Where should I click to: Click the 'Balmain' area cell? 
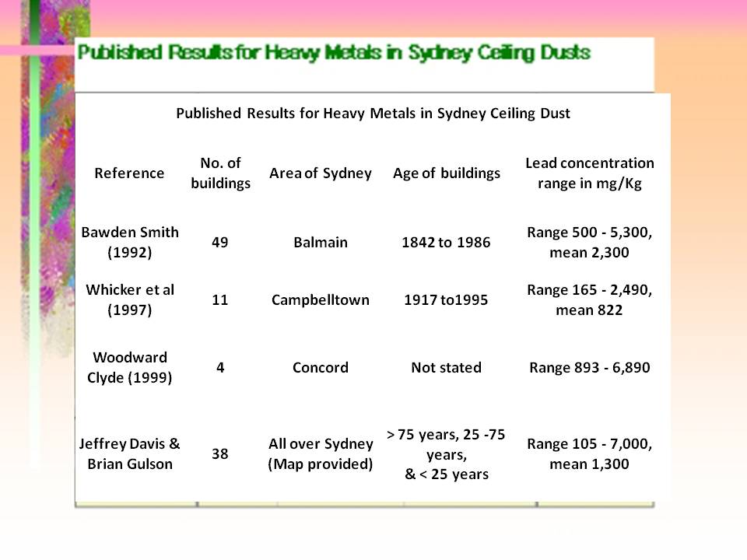(320, 242)
